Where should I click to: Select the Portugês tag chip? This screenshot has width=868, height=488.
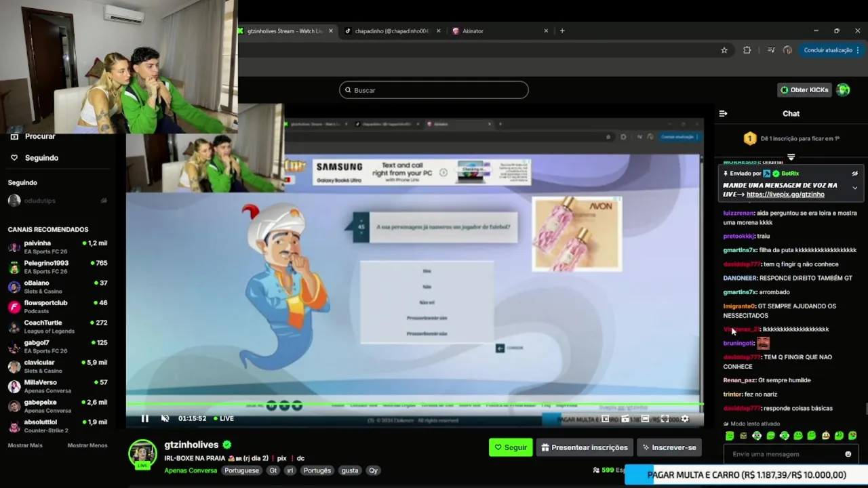(317, 470)
